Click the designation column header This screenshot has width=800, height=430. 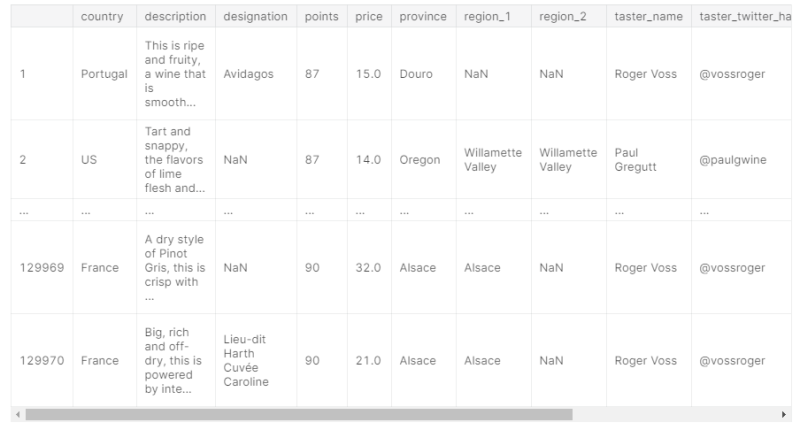pyautogui.click(x=255, y=18)
